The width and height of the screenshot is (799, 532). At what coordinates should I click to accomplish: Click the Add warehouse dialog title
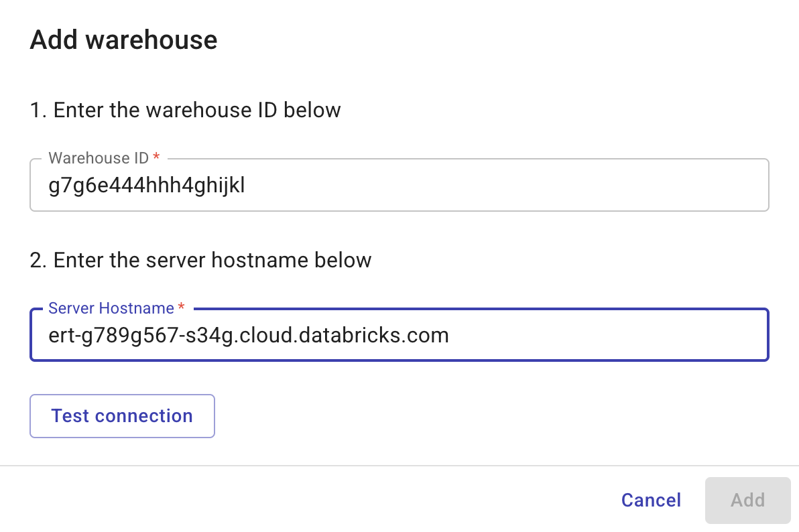pos(123,40)
